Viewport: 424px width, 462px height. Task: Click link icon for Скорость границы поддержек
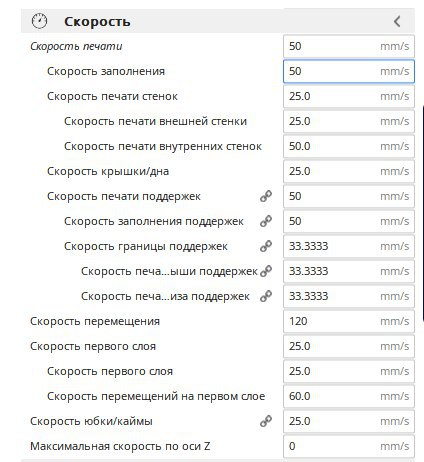click(266, 246)
